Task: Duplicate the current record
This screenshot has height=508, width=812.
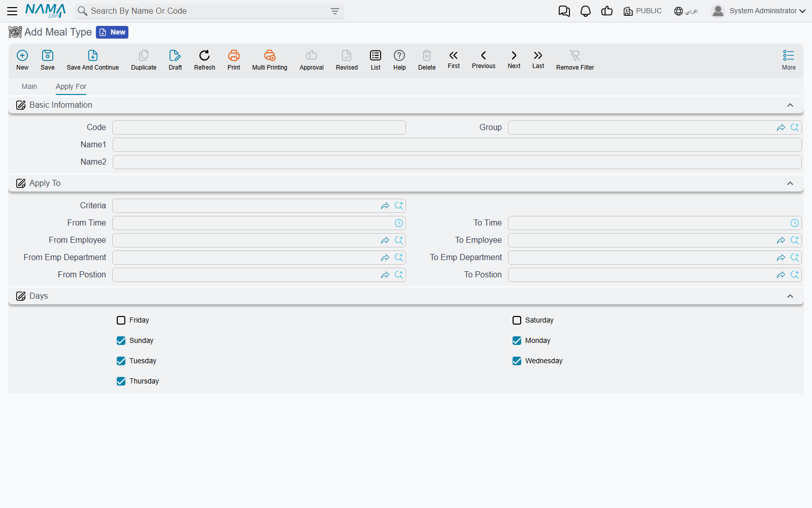Action: pyautogui.click(x=144, y=60)
